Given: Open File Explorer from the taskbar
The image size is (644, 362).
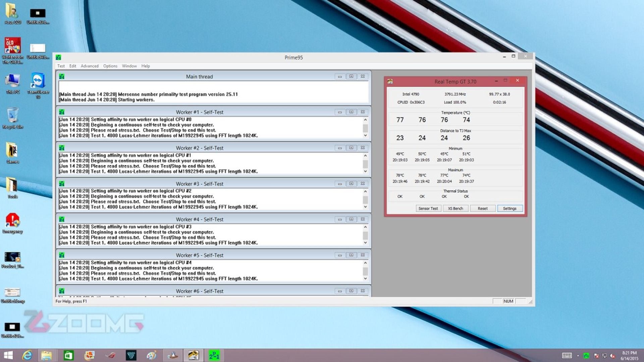Looking at the screenshot, I should [x=47, y=355].
